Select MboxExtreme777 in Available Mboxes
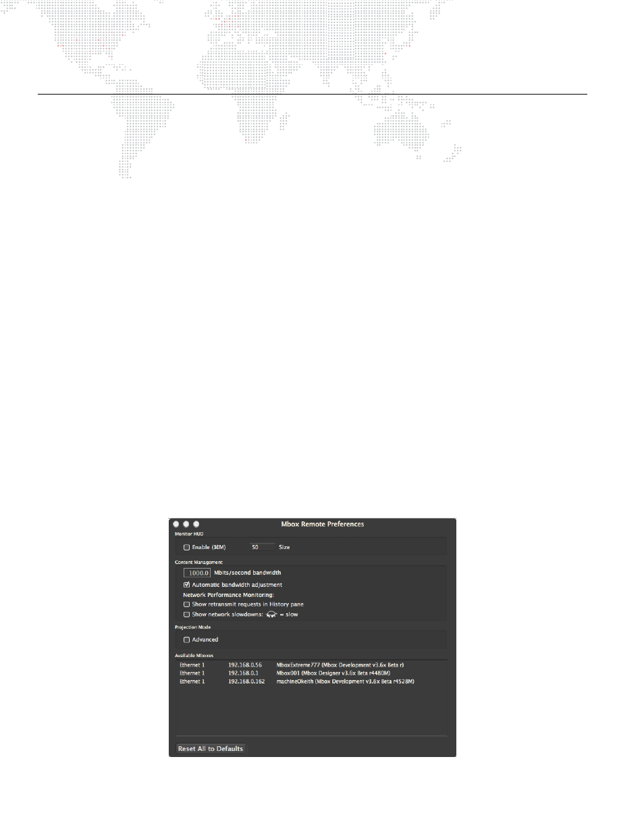Screen dimensions: 644x834 coord(311,665)
